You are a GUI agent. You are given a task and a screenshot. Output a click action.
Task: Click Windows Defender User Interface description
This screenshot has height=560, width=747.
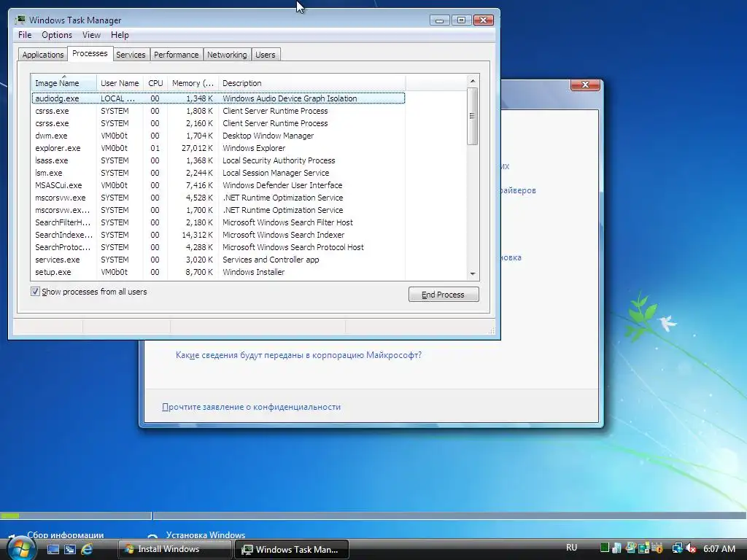click(x=282, y=185)
